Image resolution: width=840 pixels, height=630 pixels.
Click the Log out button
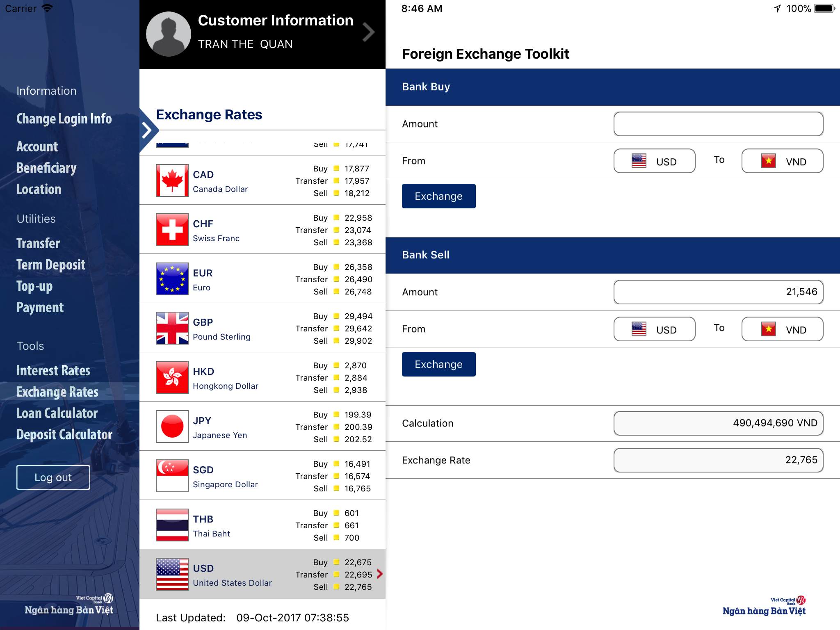[53, 477]
